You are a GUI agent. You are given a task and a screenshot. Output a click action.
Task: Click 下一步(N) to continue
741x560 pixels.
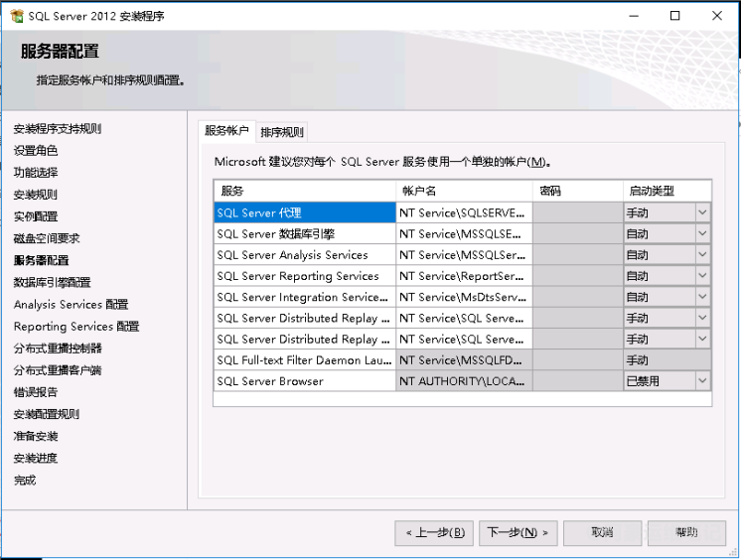pyautogui.click(x=519, y=533)
